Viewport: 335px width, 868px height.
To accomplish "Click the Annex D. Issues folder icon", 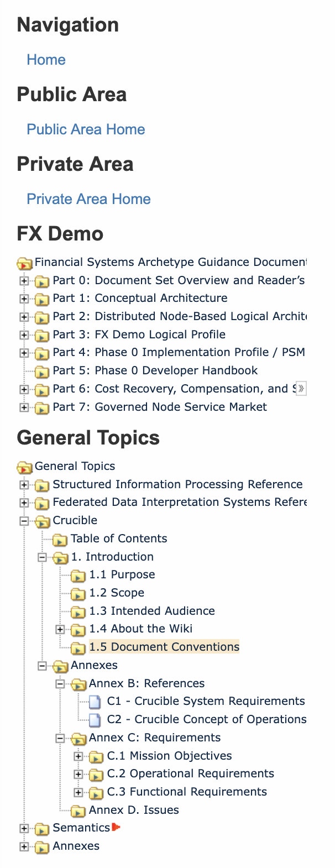I will (78, 811).
